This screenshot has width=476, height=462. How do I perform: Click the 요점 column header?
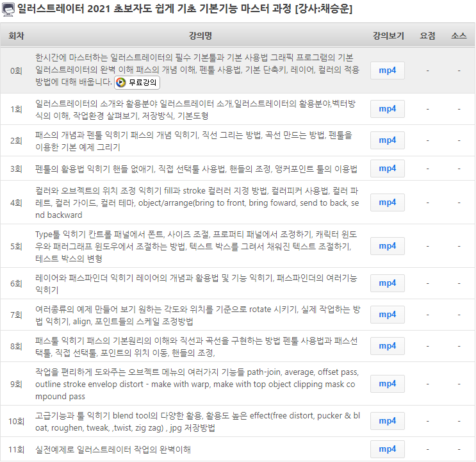click(427, 36)
